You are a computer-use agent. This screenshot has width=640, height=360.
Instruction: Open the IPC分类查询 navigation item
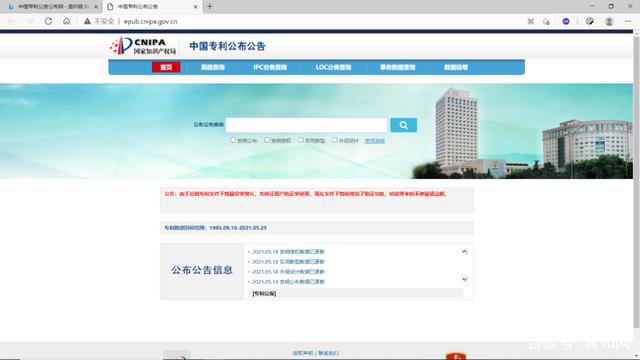(x=270, y=67)
